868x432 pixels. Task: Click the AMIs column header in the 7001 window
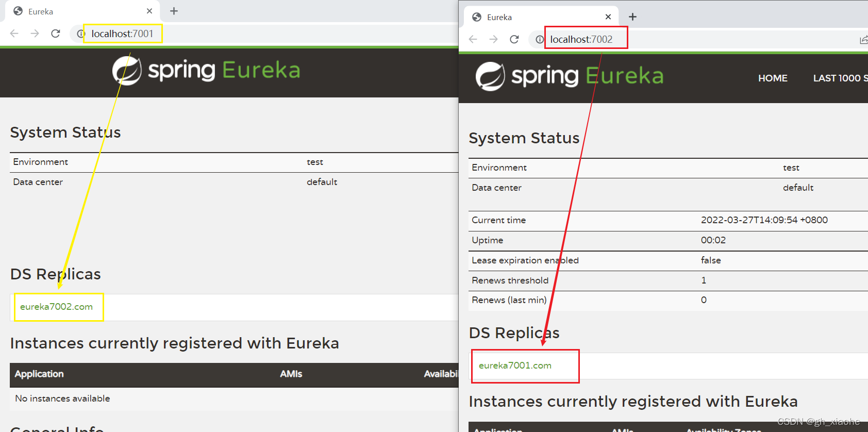pos(291,374)
